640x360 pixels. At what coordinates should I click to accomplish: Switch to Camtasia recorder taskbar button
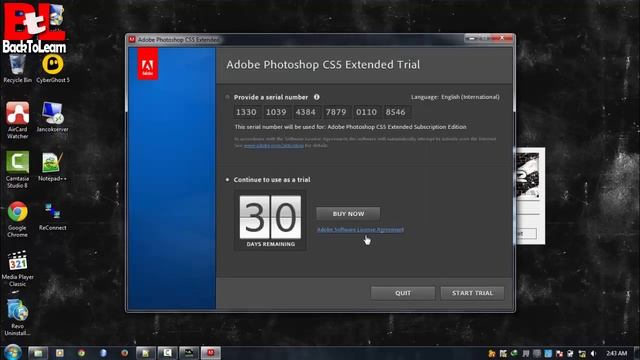pos(167,353)
